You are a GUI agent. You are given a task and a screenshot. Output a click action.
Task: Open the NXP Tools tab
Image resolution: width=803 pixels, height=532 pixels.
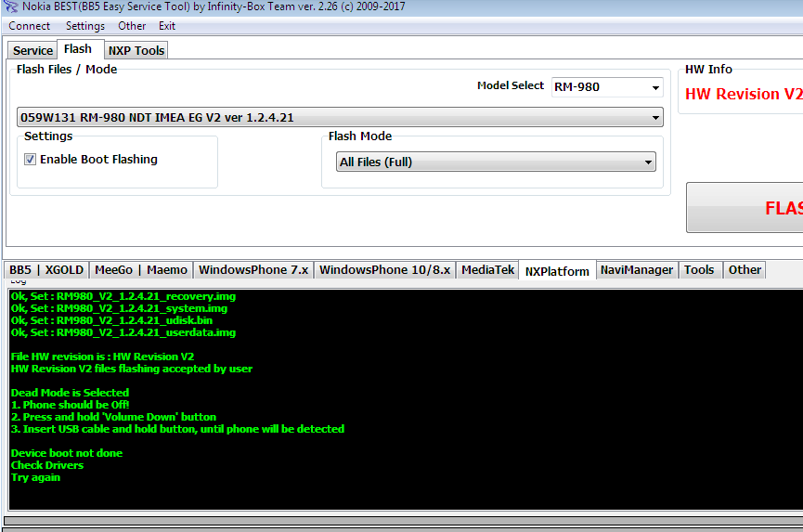tap(136, 50)
